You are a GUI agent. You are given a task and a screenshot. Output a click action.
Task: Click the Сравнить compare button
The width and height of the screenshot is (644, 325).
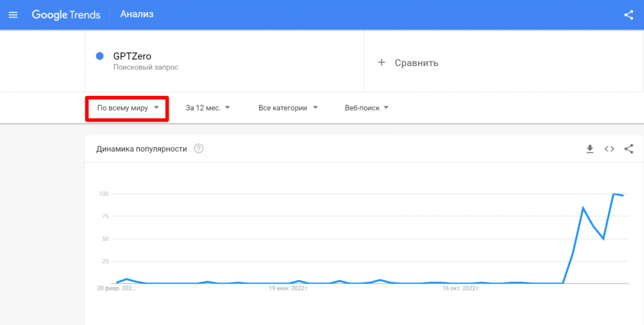[416, 63]
